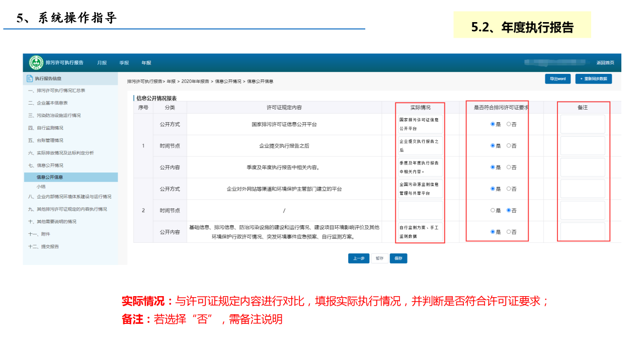This screenshot has width=644, height=362.
Task: Click 返回首页 link in header
Action: click(x=605, y=63)
